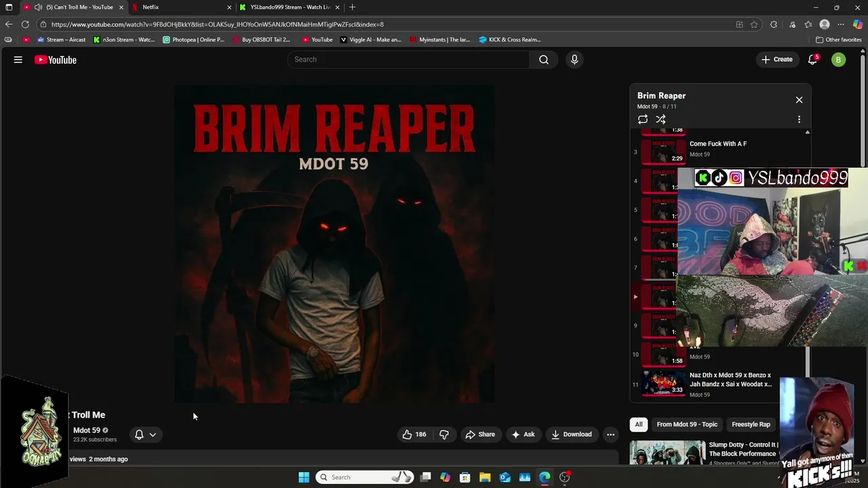Open the Viggle AI bookmark
The image size is (868, 488).
click(371, 39)
